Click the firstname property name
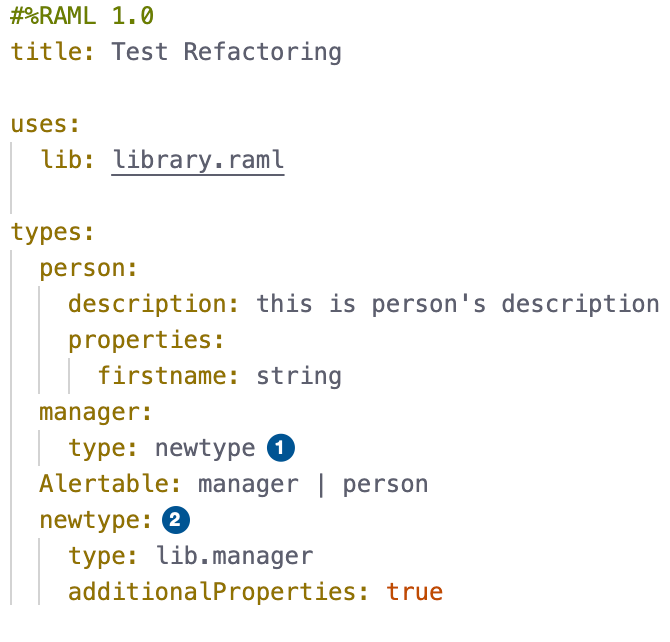 pos(162,376)
